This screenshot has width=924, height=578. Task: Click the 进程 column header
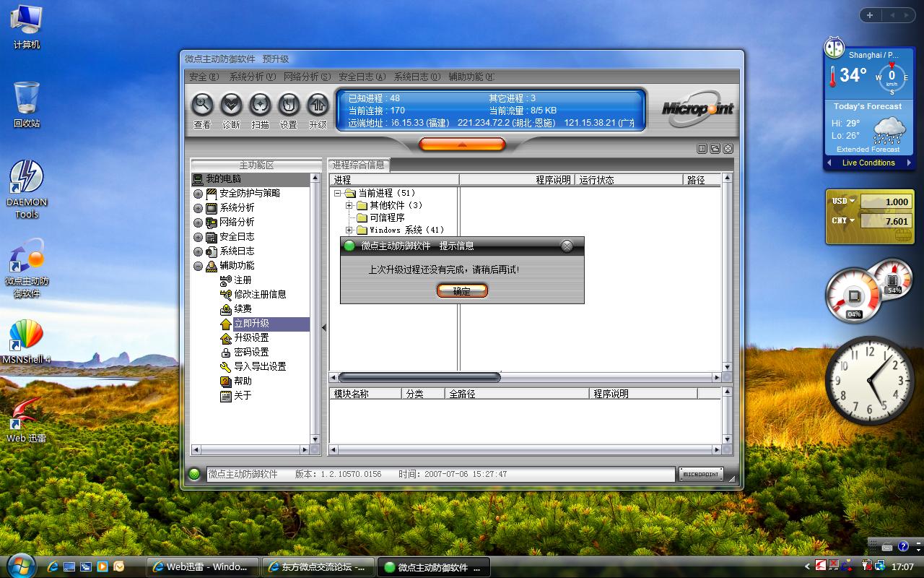[394, 180]
